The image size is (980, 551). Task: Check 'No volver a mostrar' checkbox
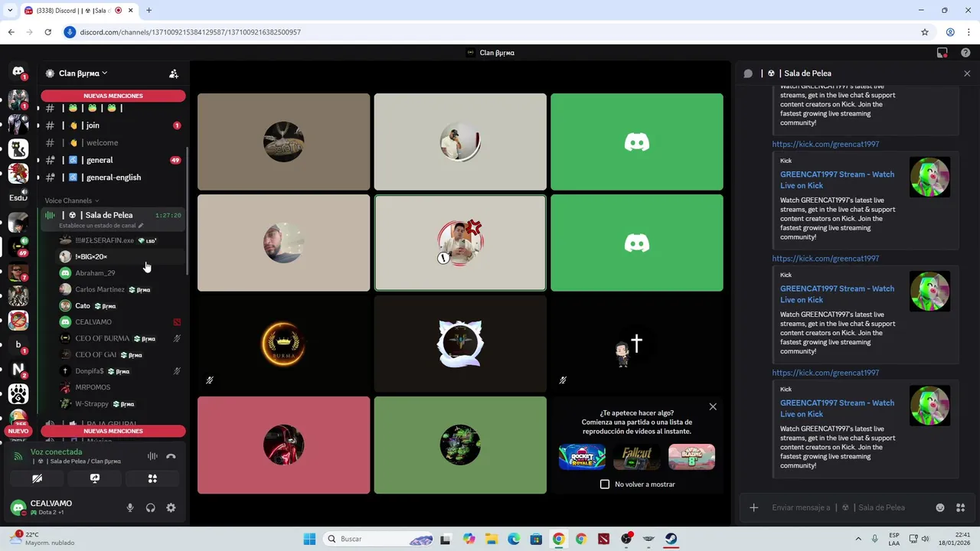[x=605, y=484]
